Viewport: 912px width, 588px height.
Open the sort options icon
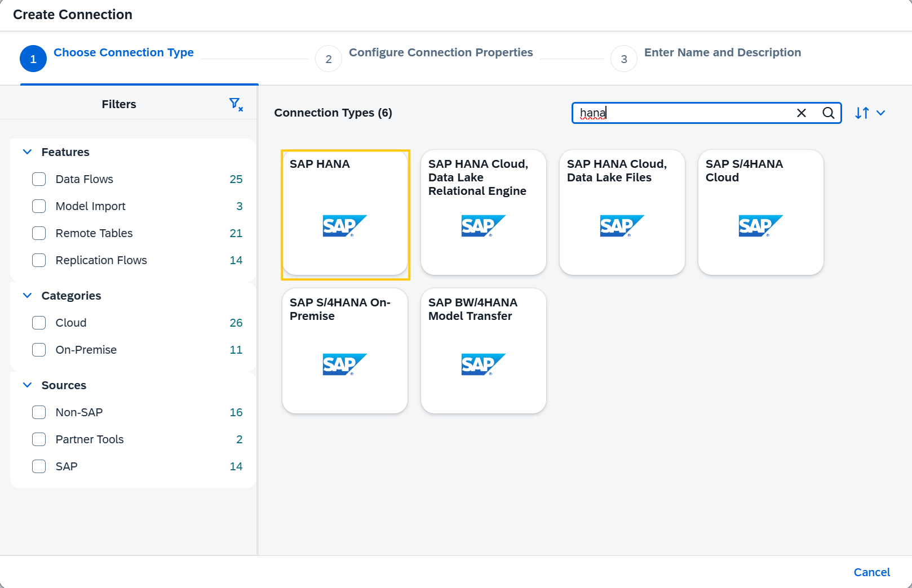coord(862,113)
